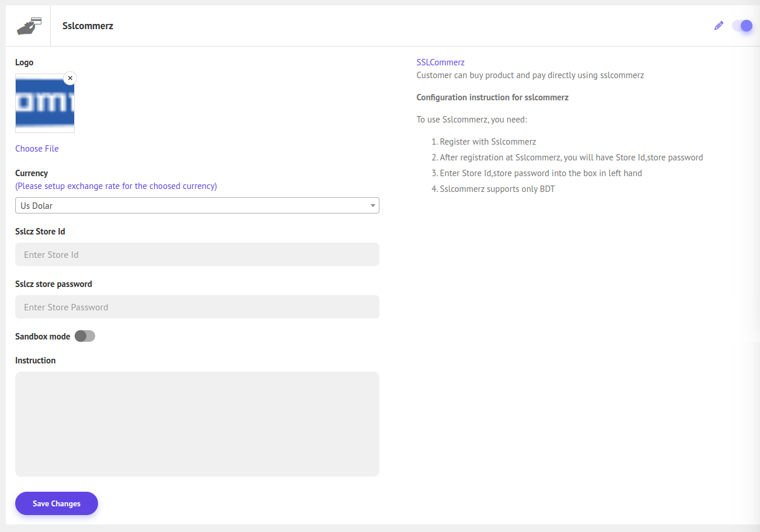
Task: Disable the Sslcommerz payment method switch
Action: (x=742, y=26)
